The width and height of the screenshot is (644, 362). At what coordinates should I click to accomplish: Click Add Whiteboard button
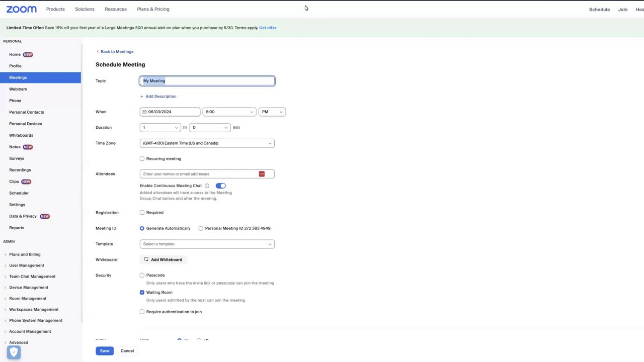pyautogui.click(x=163, y=259)
